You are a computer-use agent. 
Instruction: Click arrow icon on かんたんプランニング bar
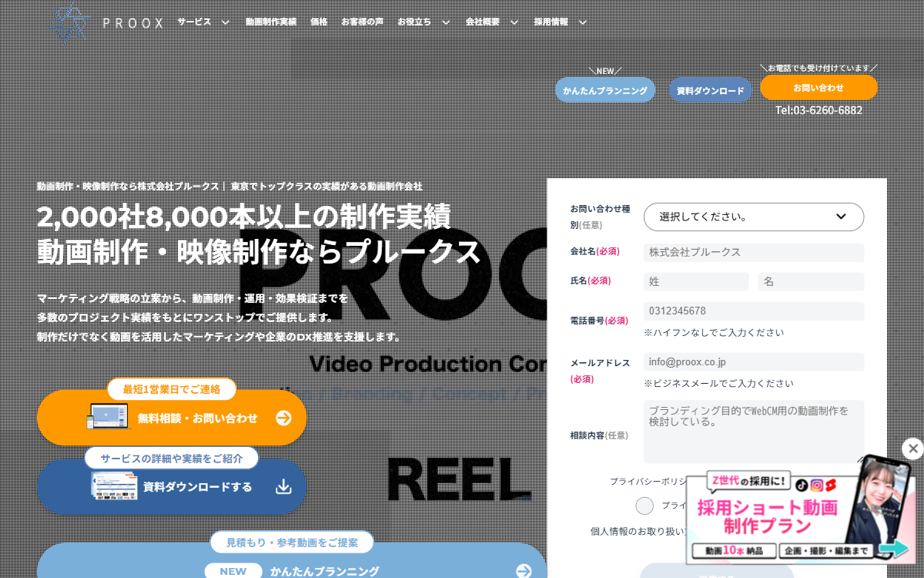pyautogui.click(x=524, y=571)
